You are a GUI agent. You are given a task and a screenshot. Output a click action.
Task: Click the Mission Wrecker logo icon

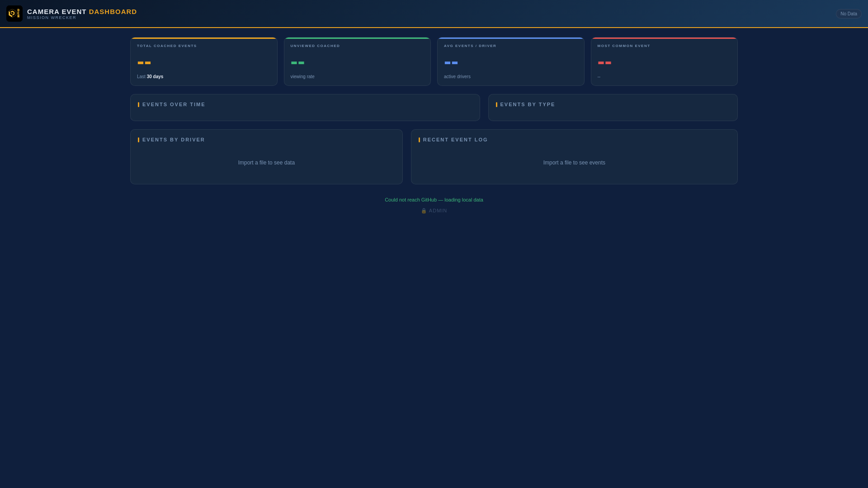tap(14, 14)
